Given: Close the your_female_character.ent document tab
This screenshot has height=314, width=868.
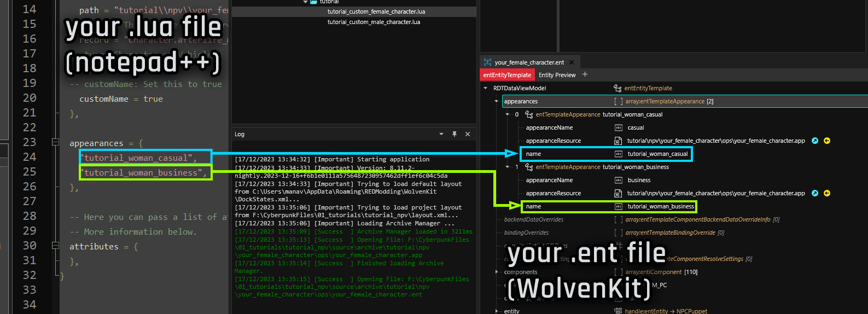Looking at the screenshot, I should click(x=572, y=62).
